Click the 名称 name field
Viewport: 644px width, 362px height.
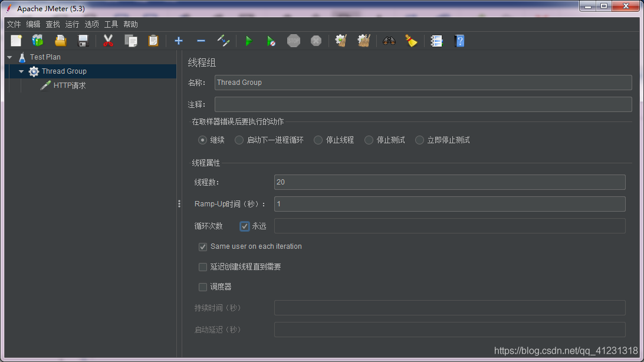tap(423, 83)
